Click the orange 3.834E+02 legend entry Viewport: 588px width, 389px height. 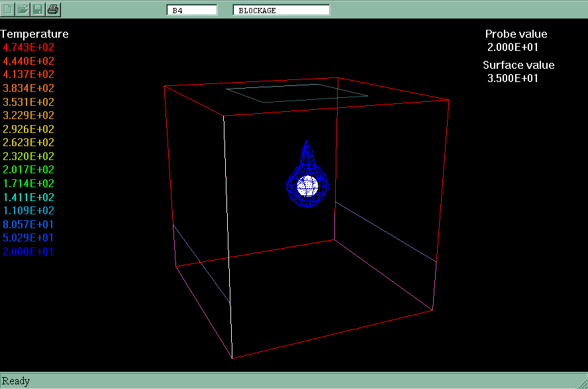28,89
